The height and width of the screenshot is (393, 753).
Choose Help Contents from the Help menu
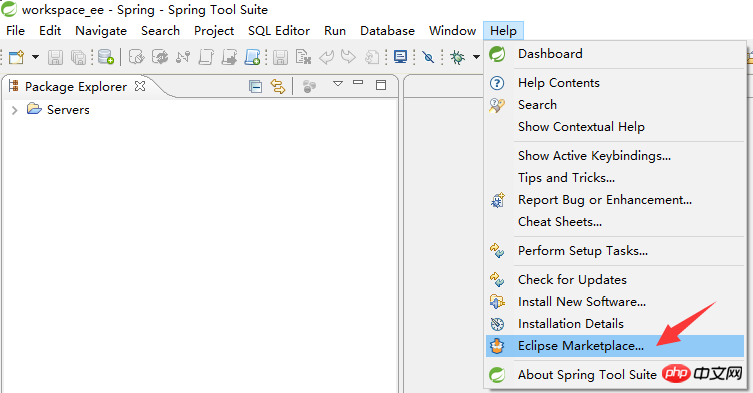click(615, 83)
